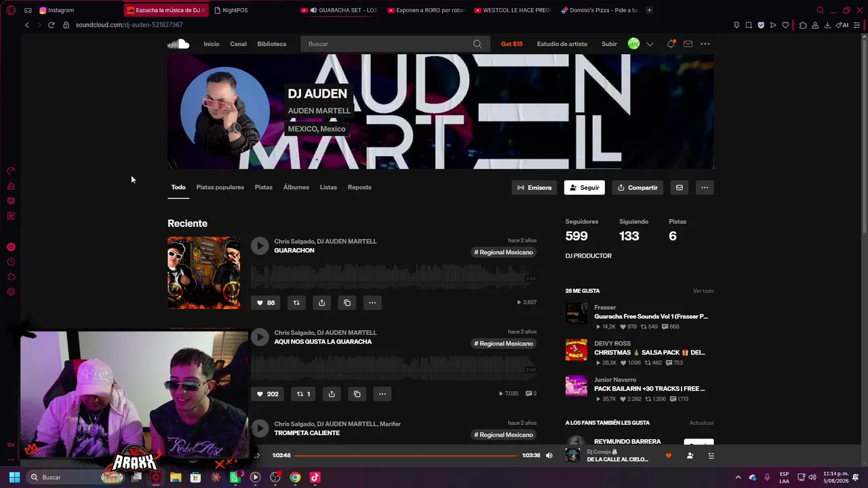Click the DJ AUDEN profile picture
868x488 pixels.
(225, 112)
